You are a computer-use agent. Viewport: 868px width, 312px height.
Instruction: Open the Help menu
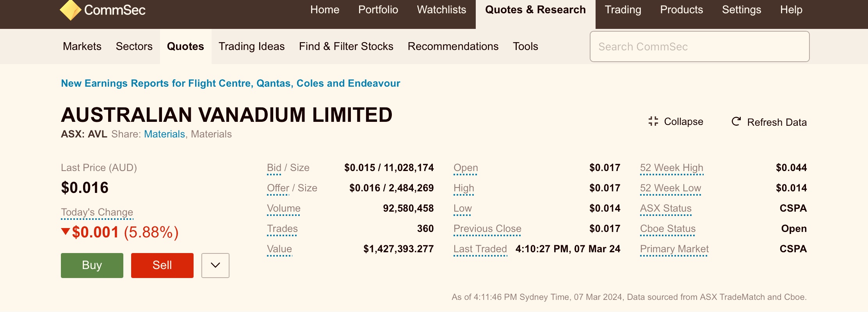pos(791,10)
